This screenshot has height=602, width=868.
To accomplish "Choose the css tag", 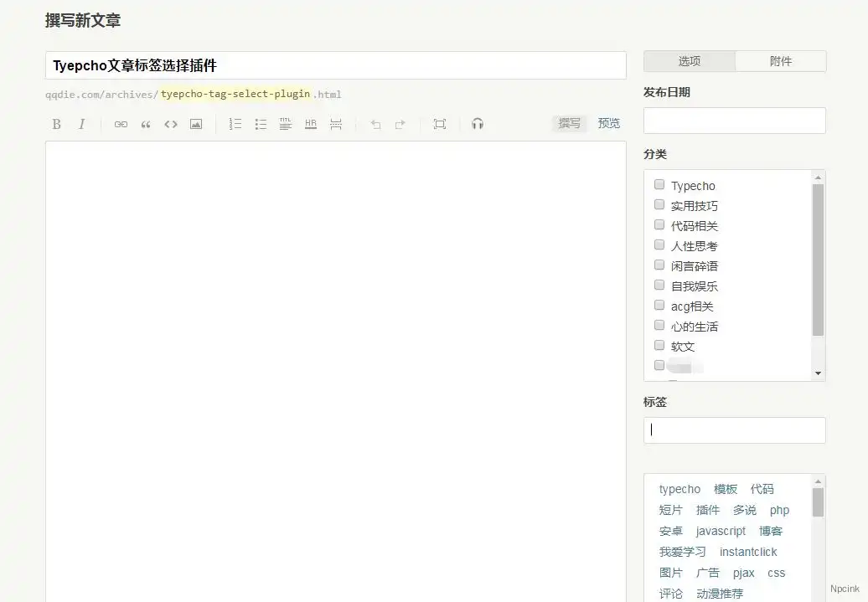I will pyautogui.click(x=776, y=574).
